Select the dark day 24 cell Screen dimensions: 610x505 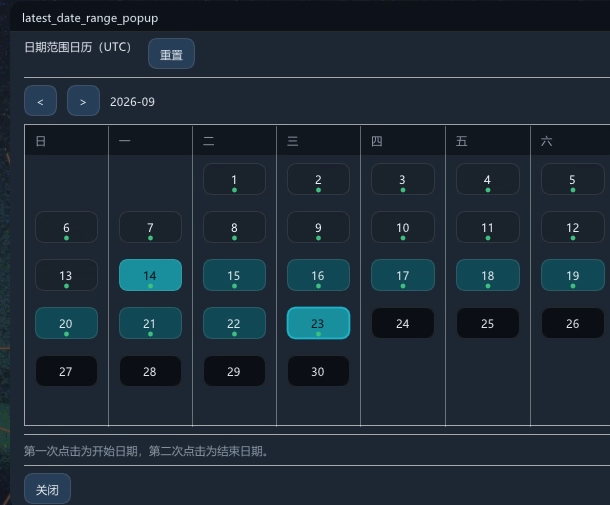tap(403, 323)
